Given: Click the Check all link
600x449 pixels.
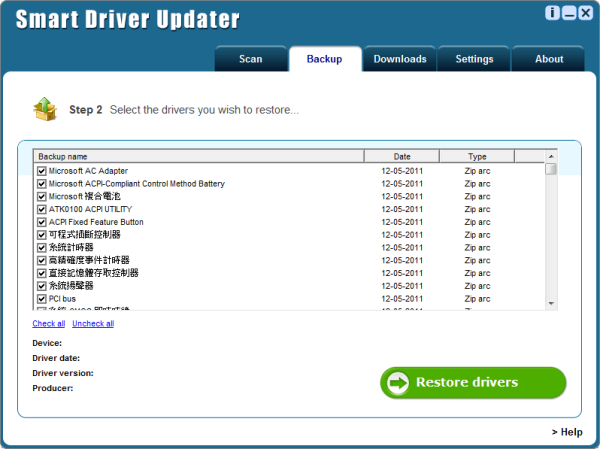Looking at the screenshot, I should coord(49,323).
